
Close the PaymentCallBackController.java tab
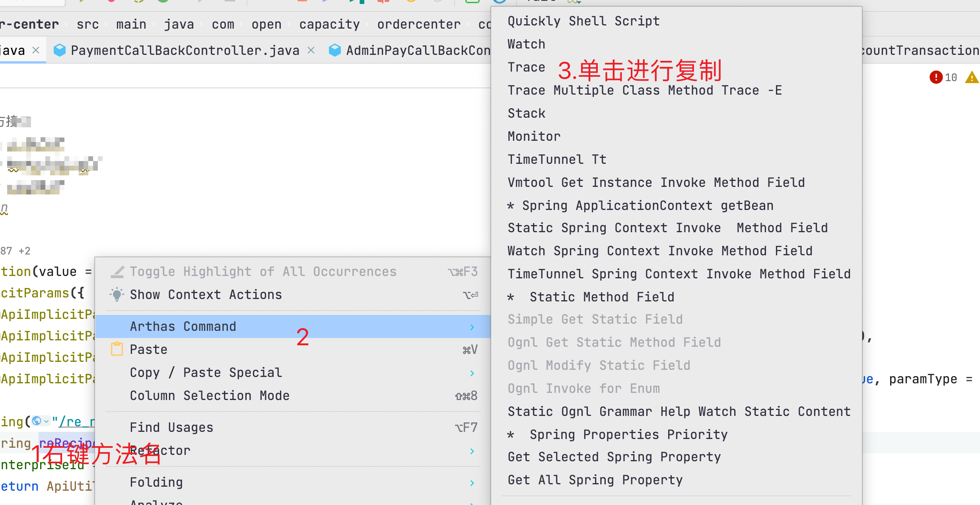pos(311,50)
